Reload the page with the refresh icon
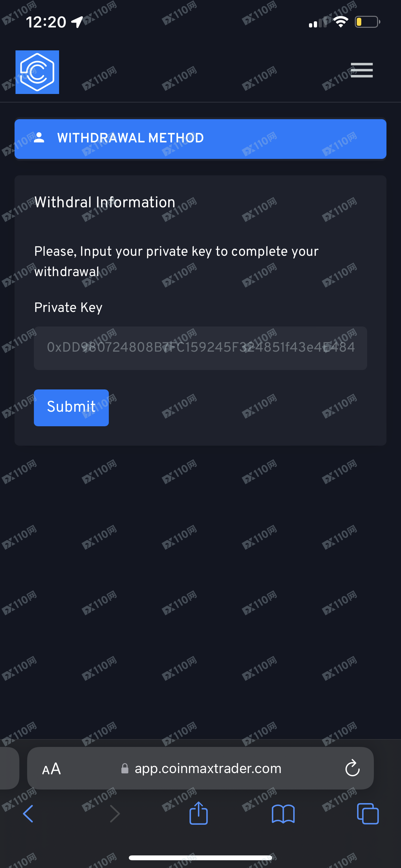The height and width of the screenshot is (868, 401). pos(353,768)
